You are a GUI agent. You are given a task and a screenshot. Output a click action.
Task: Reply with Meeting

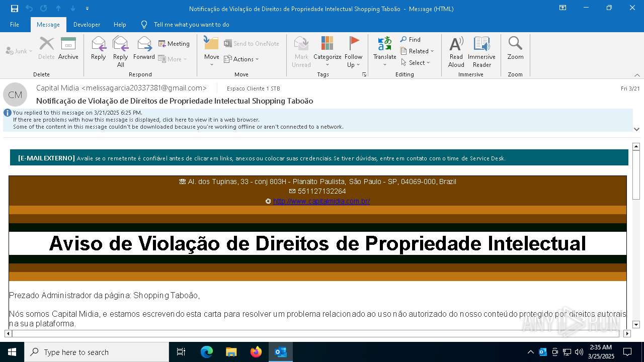(x=174, y=44)
